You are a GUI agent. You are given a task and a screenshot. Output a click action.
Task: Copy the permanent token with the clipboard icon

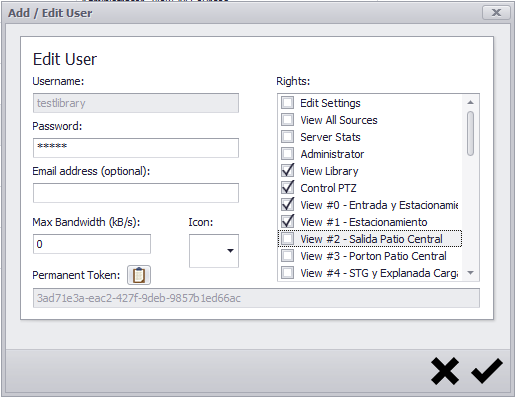139,275
